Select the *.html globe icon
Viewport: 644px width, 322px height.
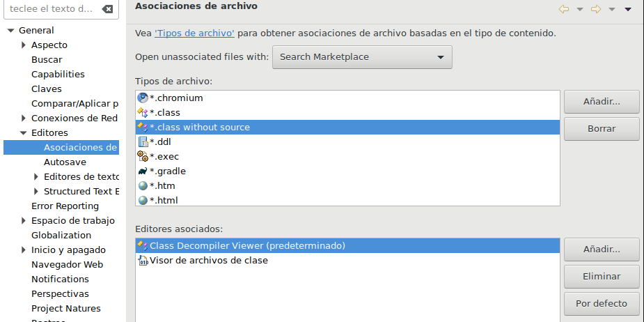[143, 200]
